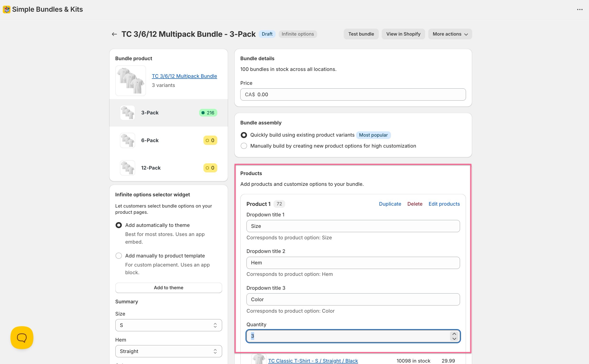Click Test bundle button

point(361,34)
